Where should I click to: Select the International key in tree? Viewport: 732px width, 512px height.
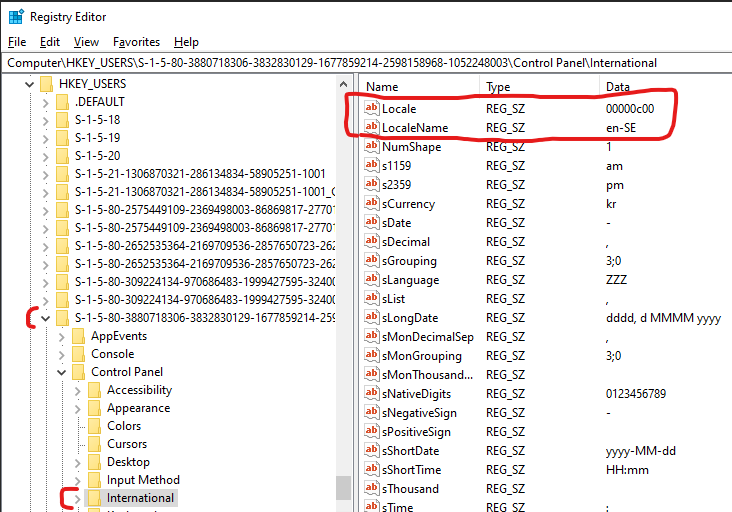coord(140,498)
